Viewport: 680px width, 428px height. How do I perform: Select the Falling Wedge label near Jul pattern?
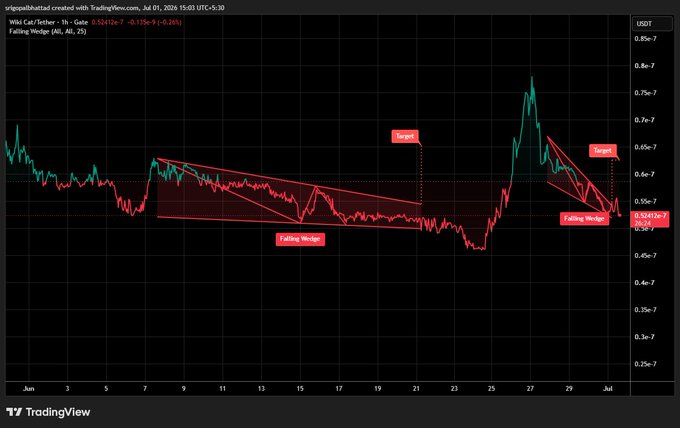tap(584, 219)
